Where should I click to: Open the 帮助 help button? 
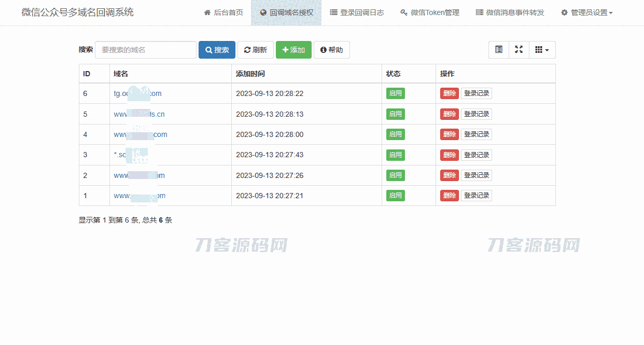click(331, 50)
